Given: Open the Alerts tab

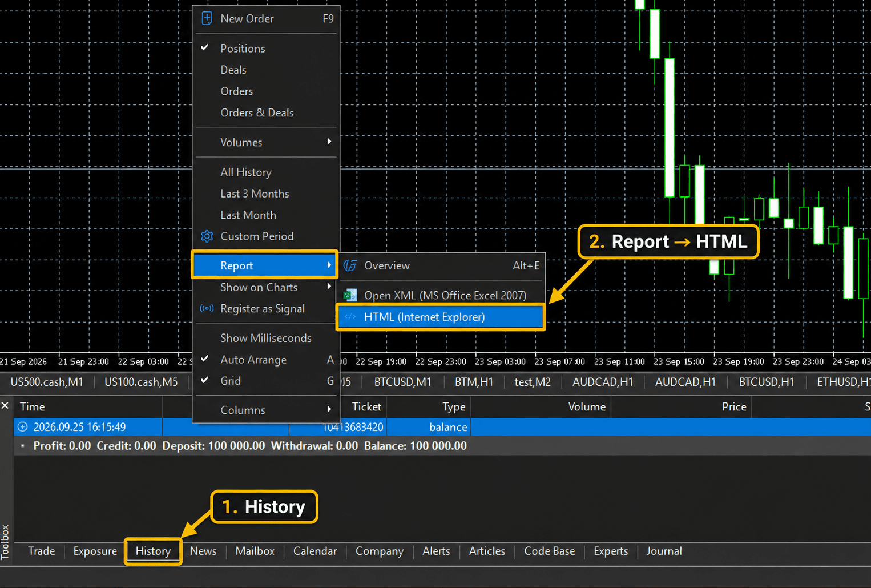Looking at the screenshot, I should tap(436, 551).
